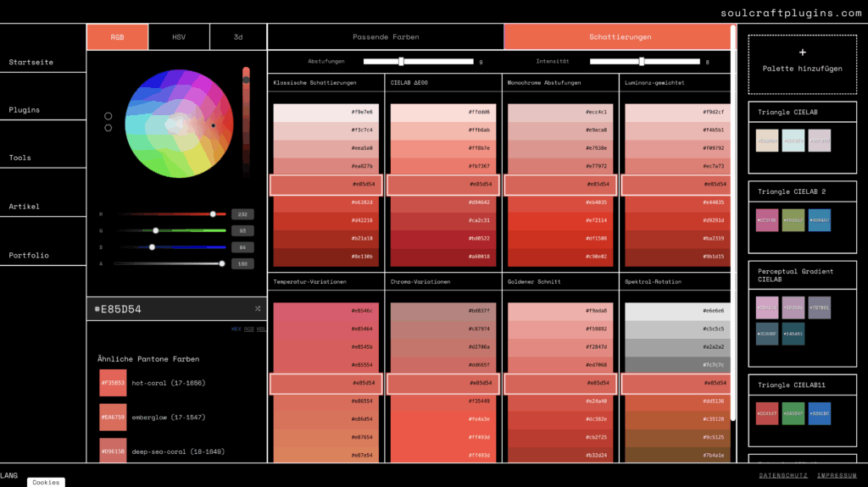
Task: Switch color format to HEX
Action: pyautogui.click(x=236, y=329)
